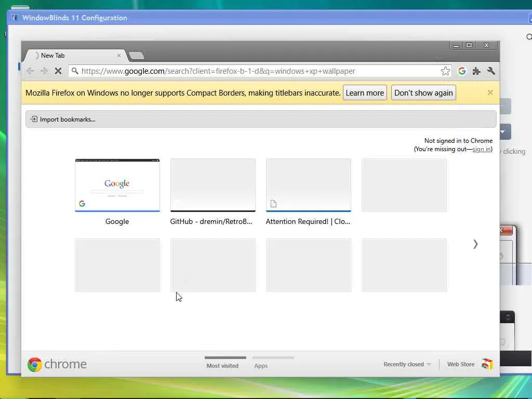
Task: Open the Web Store link
Action: coord(461,364)
